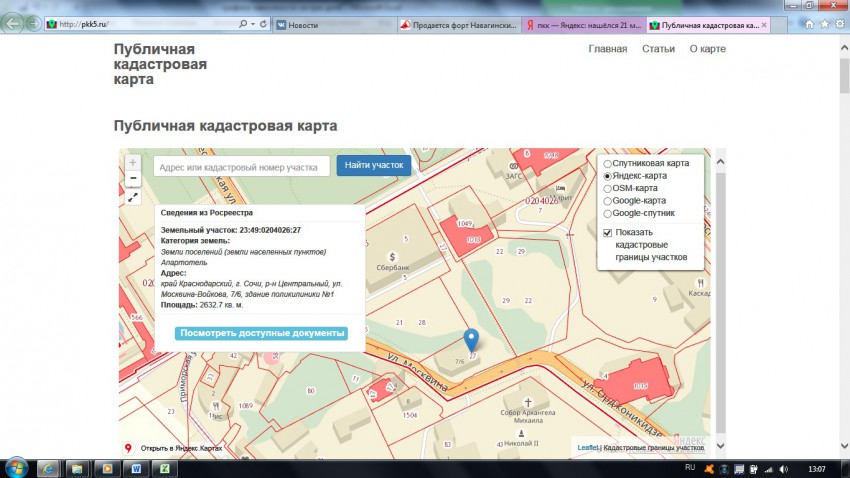Go to the Статьи menu page
The width and height of the screenshot is (850, 478).
658,49
